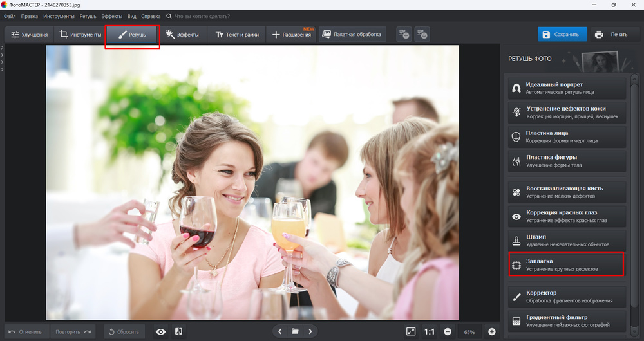The height and width of the screenshot is (341, 644).
Task: Open Пластика лица face sculpt tool
Action: [x=565, y=136]
